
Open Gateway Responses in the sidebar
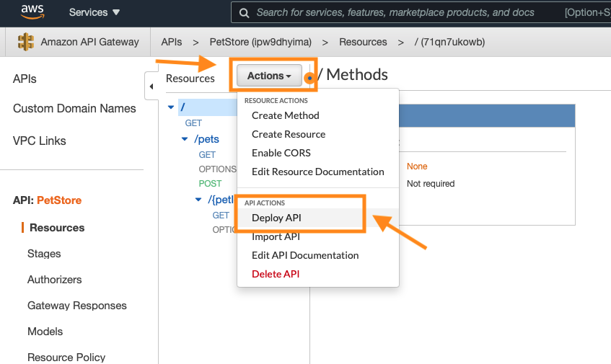pyautogui.click(x=77, y=305)
